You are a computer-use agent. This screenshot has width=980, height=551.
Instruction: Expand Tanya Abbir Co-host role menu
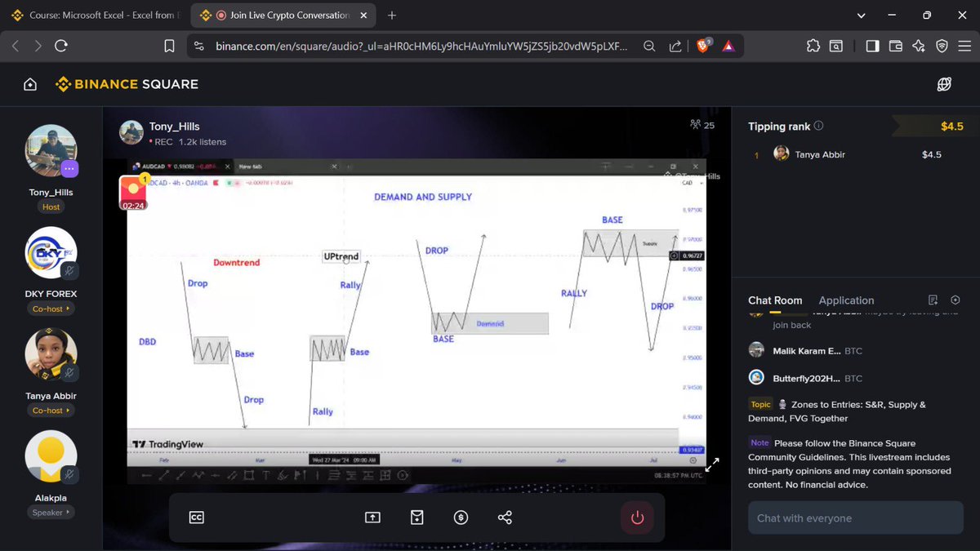pyautogui.click(x=51, y=411)
